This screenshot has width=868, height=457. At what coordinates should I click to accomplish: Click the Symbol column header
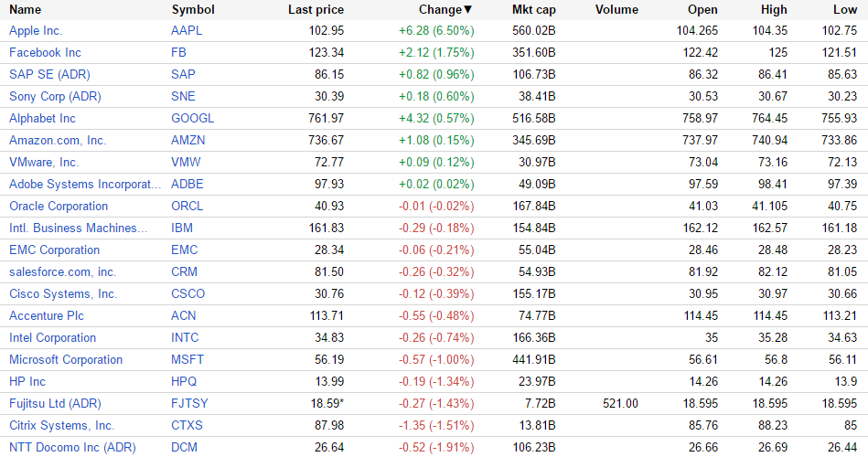click(x=193, y=9)
